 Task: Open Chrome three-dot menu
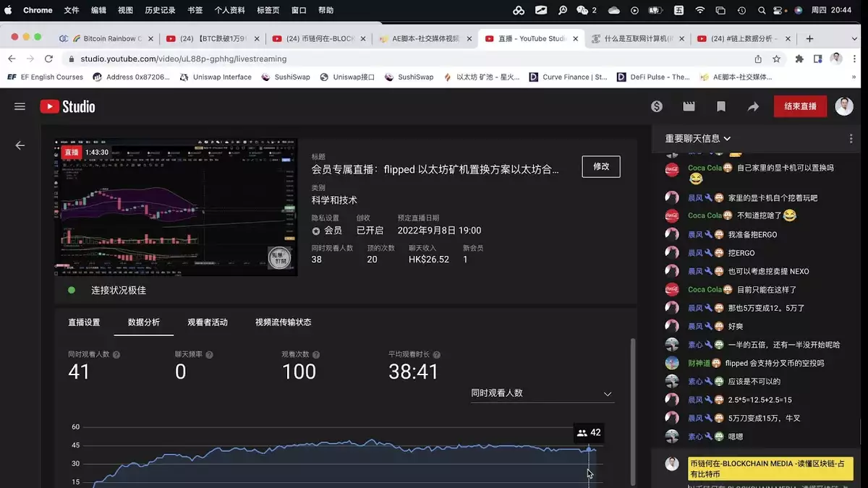[856, 59]
